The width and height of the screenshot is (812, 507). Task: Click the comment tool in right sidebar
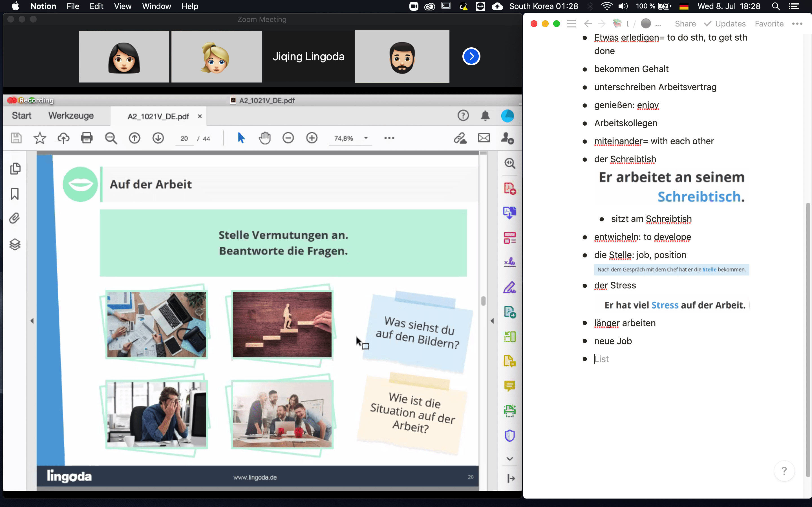click(x=509, y=386)
